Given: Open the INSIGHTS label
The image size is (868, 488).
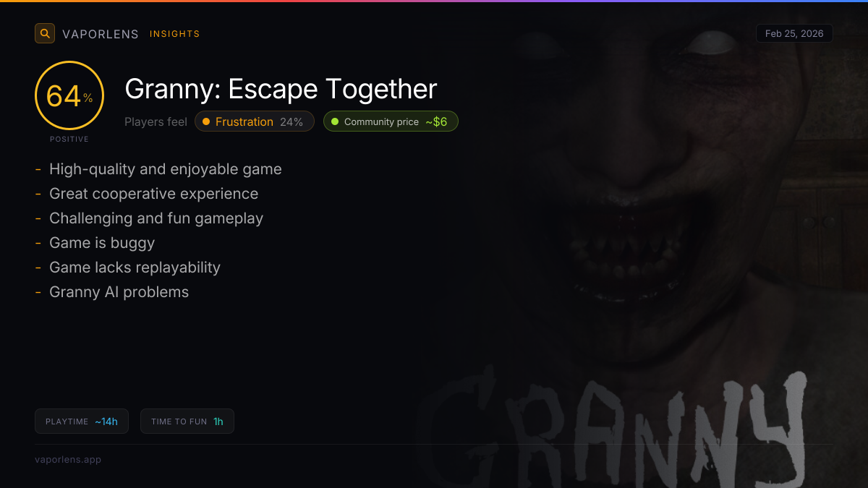Looking at the screenshot, I should 175,34.
